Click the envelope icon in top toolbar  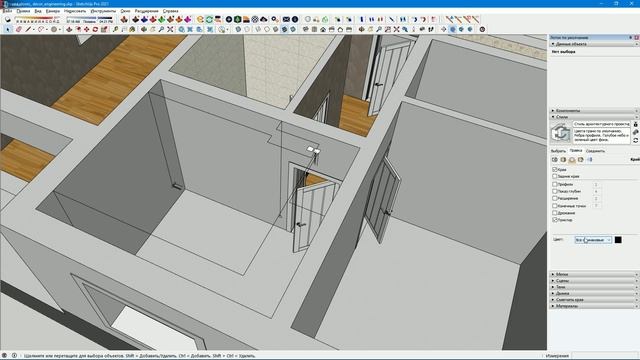tap(286, 19)
